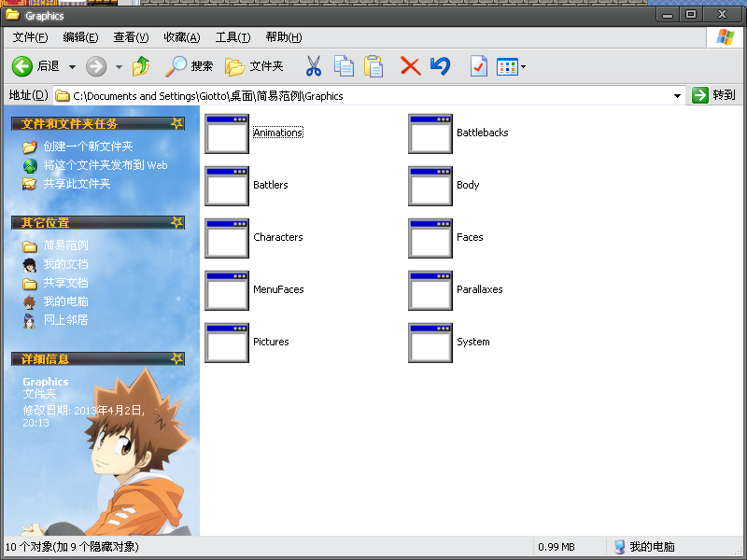Screen dimensions: 747x560
Task: Click the Parallaxes folder name label
Action: tap(480, 289)
